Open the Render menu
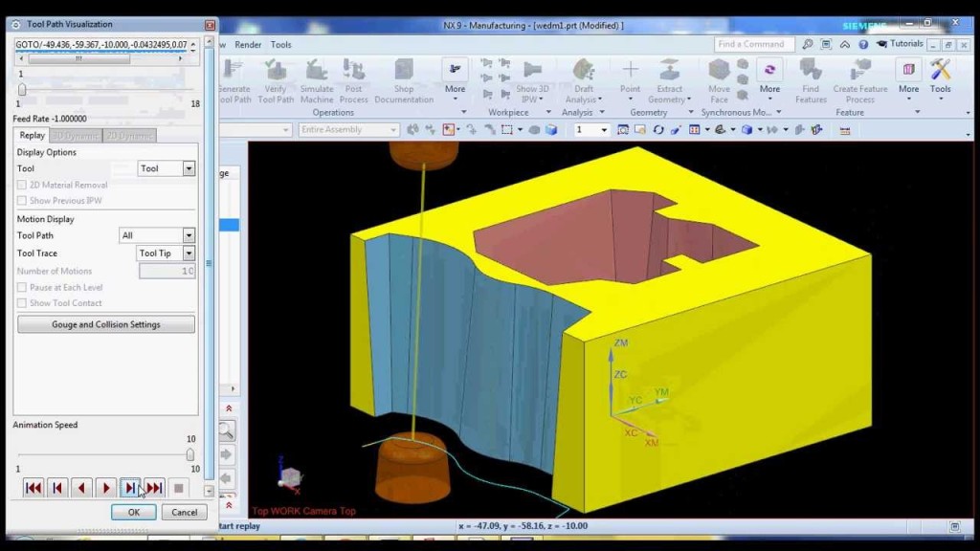 tap(248, 45)
